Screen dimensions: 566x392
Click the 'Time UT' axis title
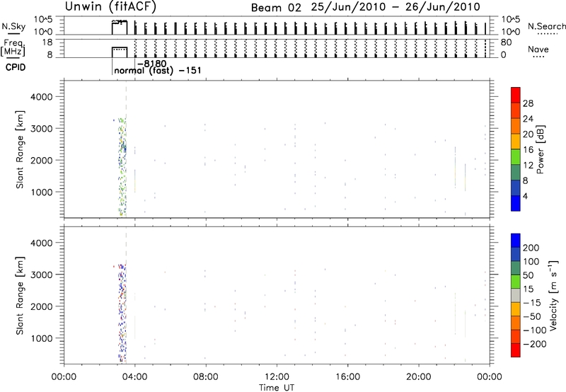pyautogui.click(x=277, y=388)
